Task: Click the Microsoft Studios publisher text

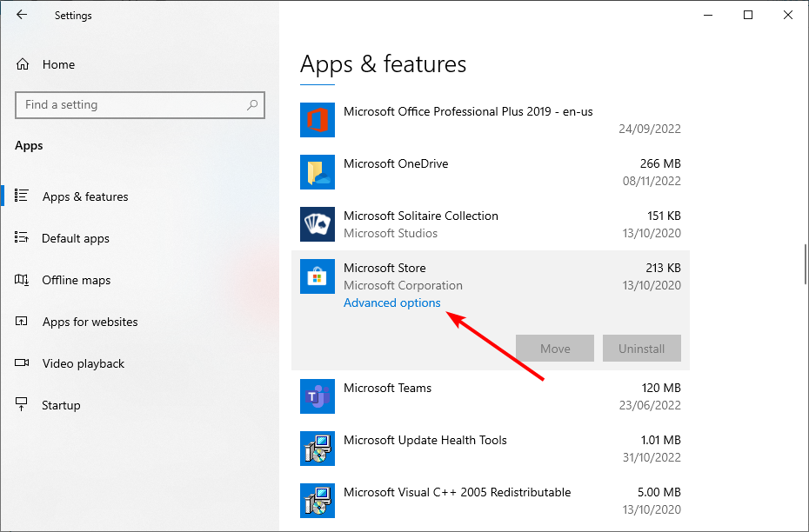Action: [x=391, y=233]
